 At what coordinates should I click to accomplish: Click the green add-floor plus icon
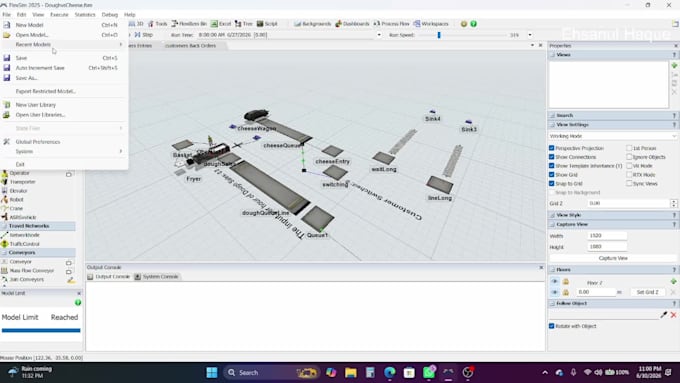pos(673,282)
